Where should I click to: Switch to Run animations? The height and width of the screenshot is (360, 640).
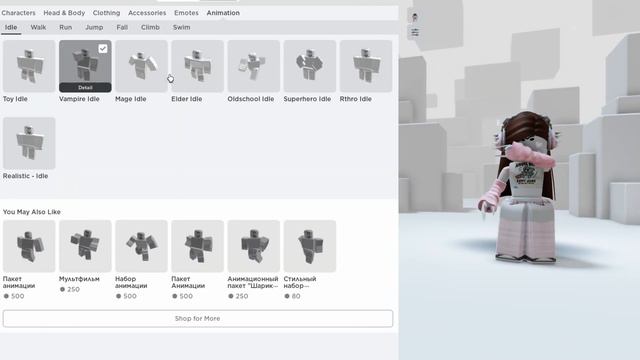click(x=65, y=27)
